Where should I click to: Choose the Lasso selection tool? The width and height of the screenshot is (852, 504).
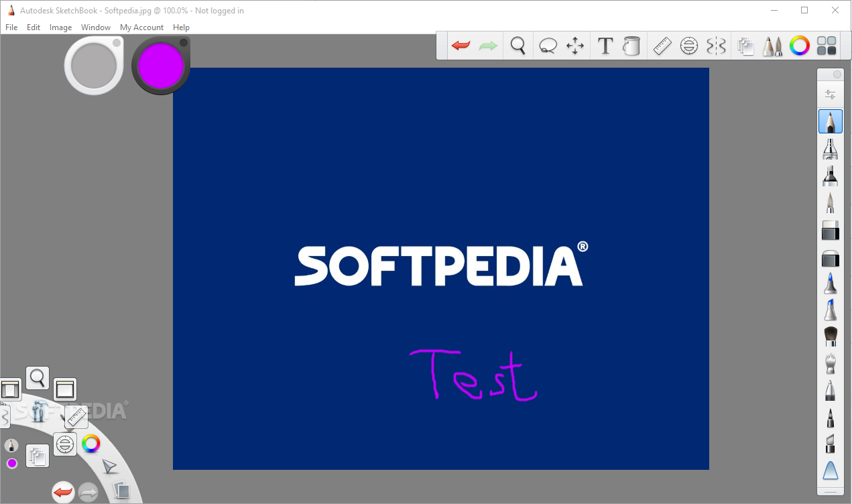coord(548,46)
